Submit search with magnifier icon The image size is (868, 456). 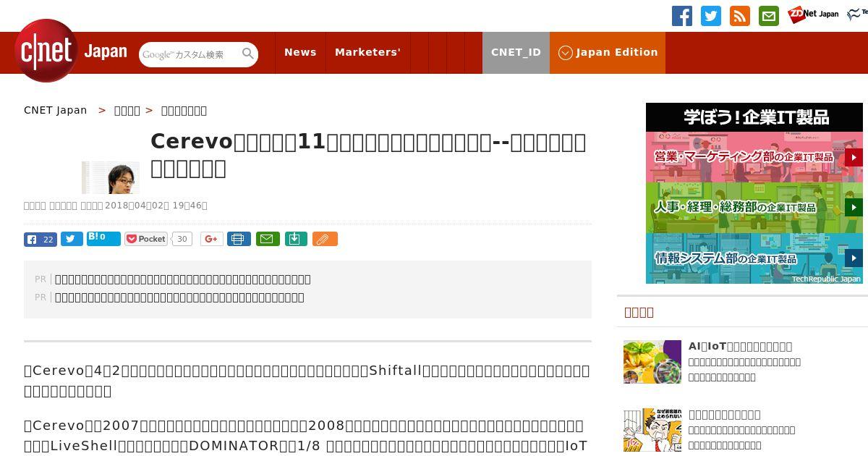tap(248, 54)
